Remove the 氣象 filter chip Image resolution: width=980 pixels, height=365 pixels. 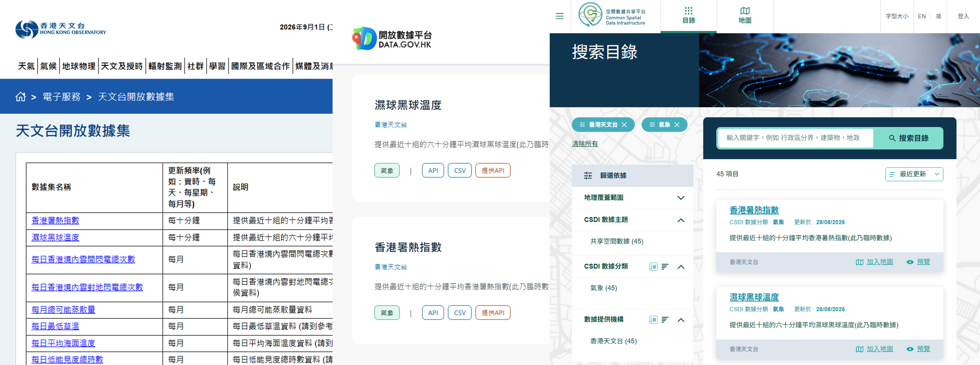point(677,124)
